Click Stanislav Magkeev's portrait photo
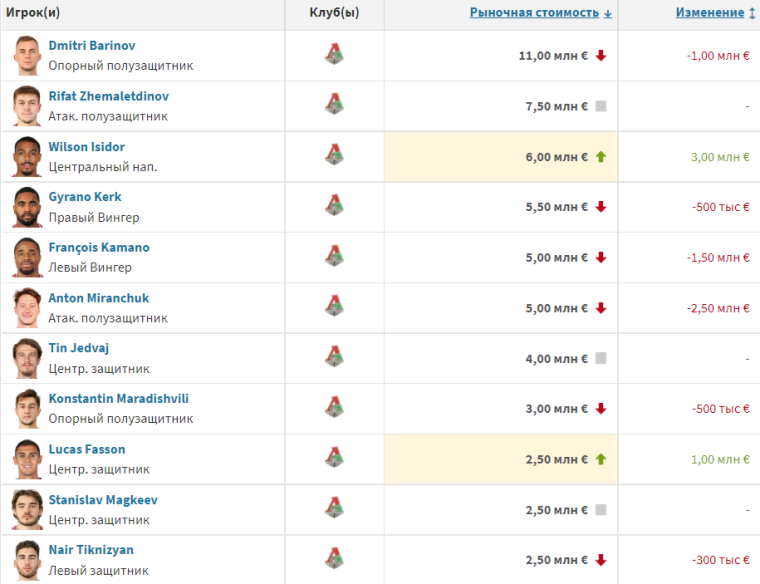This screenshot has height=584, width=760. point(26,509)
